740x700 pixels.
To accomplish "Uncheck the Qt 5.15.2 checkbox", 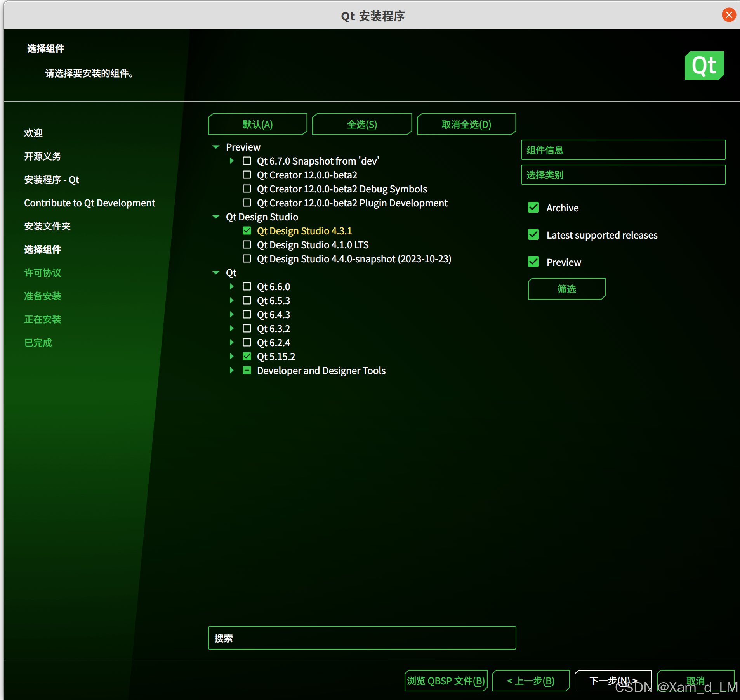I will (x=247, y=356).
